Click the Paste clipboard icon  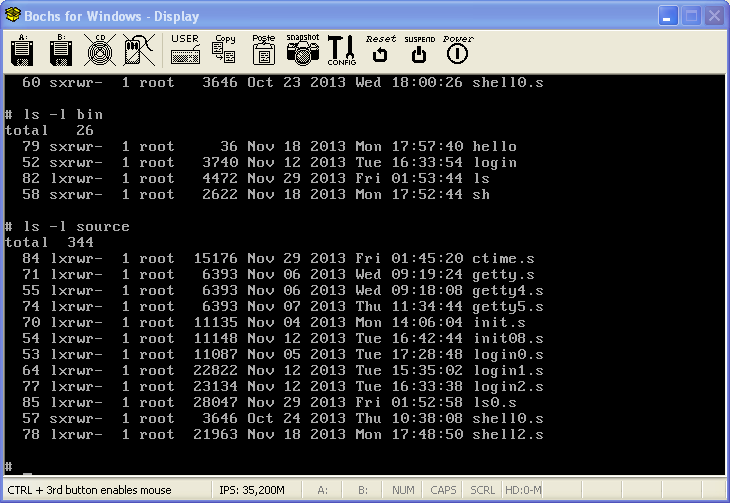point(263,49)
